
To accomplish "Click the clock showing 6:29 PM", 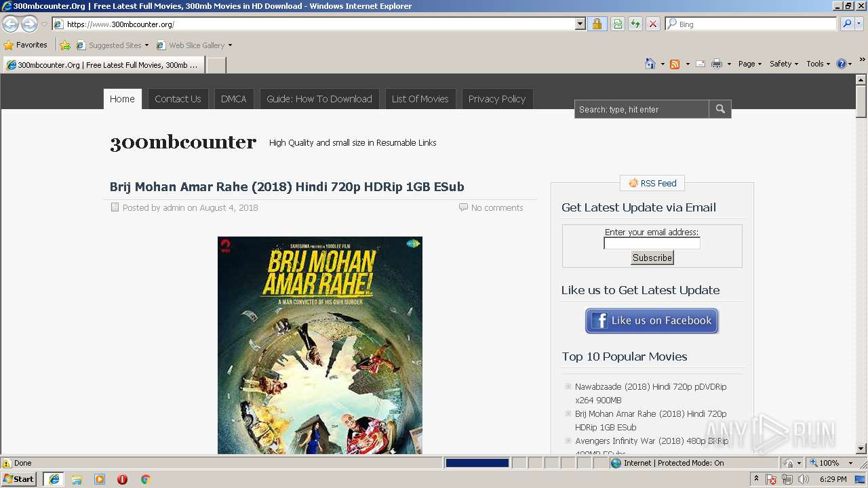I will tap(833, 479).
